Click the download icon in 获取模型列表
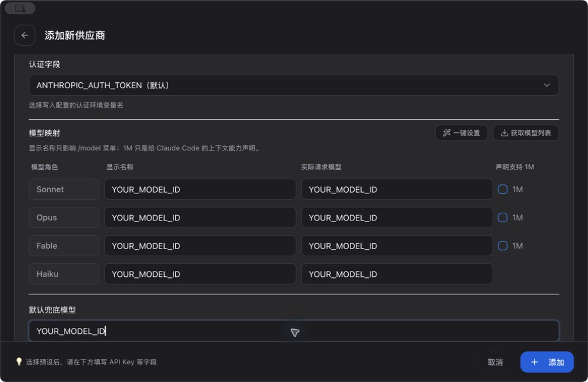This screenshot has width=588, height=382. (x=505, y=133)
